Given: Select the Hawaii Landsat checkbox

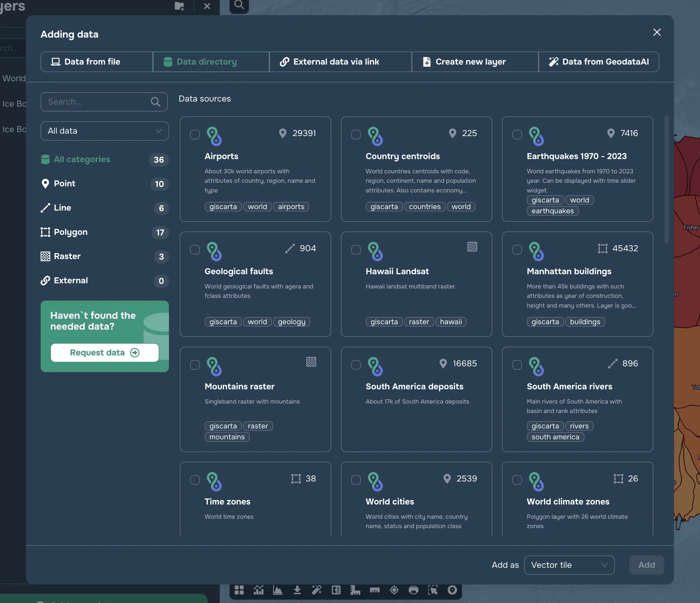Looking at the screenshot, I should pos(356,250).
